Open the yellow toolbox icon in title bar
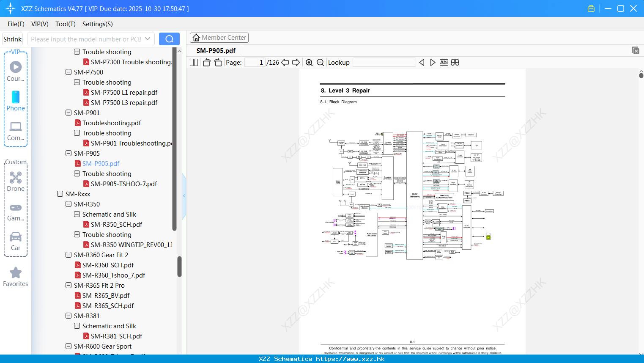This screenshot has width=644, height=363. click(591, 8)
